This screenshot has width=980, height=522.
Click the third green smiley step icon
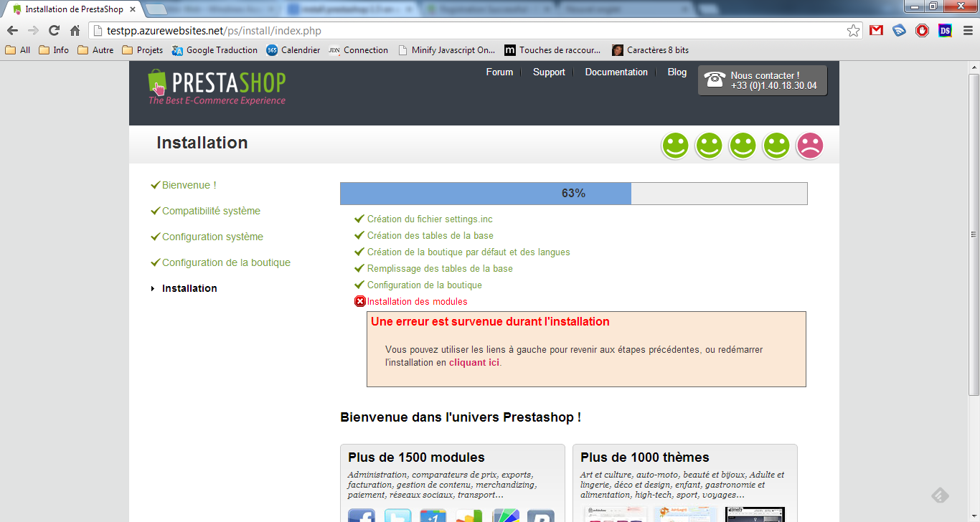coord(743,146)
